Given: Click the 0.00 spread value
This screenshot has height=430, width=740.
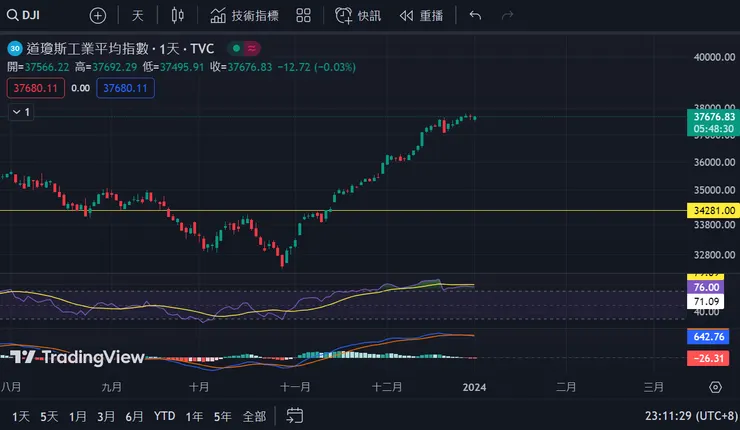Looking at the screenshot, I should click(x=80, y=88).
